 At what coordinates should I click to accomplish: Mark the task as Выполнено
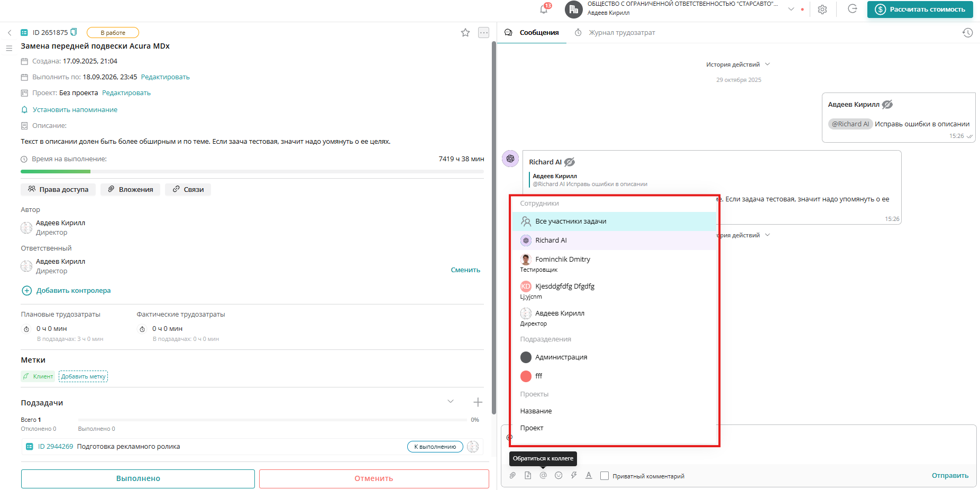138,478
